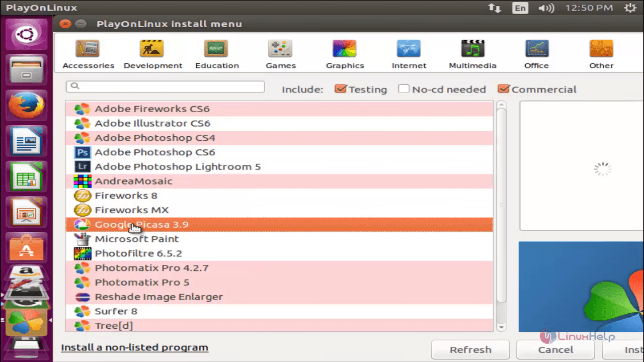Close the PlayOnLinux install menu window

65,24
